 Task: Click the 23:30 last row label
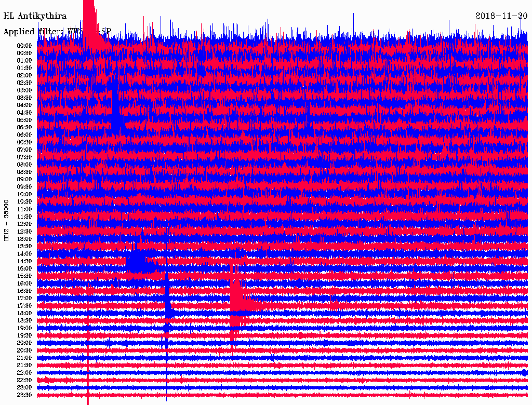[24, 395]
